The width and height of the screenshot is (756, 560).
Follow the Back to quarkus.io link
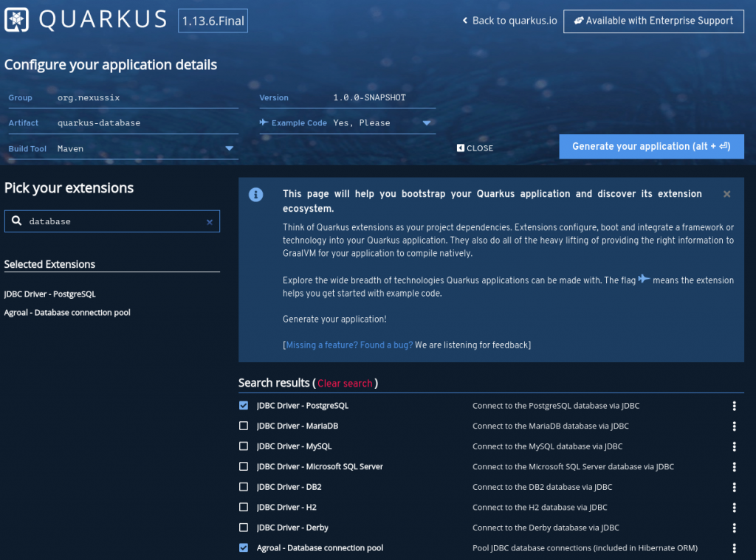tap(509, 21)
